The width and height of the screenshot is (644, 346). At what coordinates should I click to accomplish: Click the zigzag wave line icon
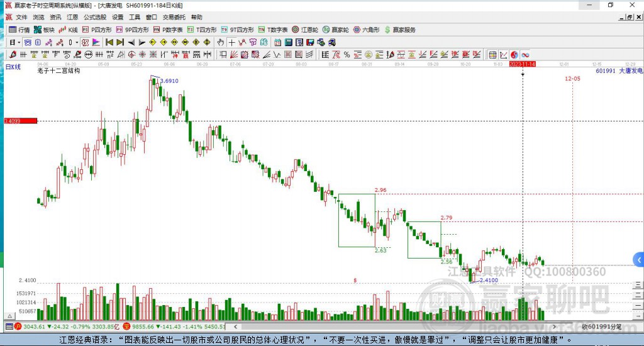[277, 55]
